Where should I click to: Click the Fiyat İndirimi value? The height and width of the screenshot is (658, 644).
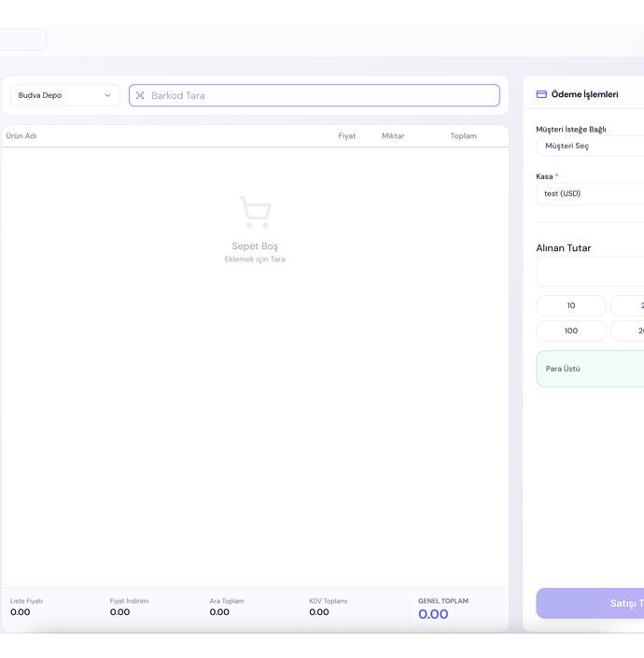click(x=119, y=612)
